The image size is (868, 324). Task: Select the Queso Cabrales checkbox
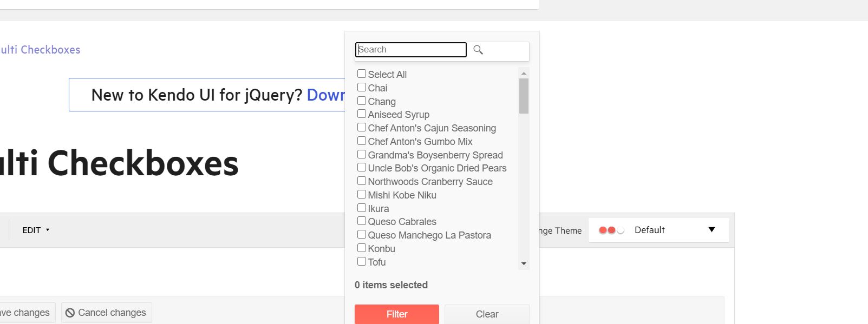click(362, 221)
